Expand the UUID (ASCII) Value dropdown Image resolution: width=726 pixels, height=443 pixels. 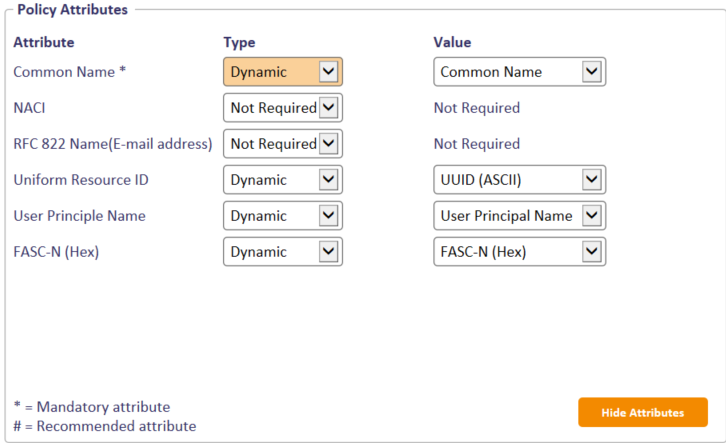pyautogui.click(x=519, y=180)
